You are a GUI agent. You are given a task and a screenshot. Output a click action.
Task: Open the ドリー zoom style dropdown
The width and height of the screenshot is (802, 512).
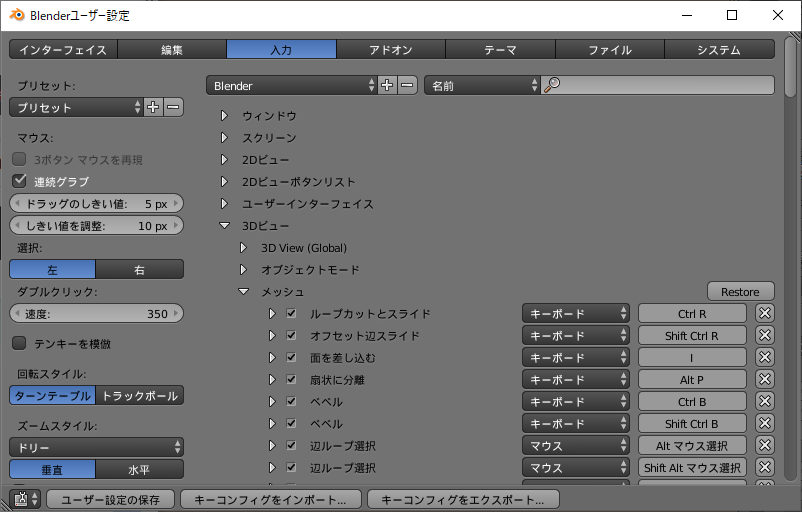click(97, 448)
